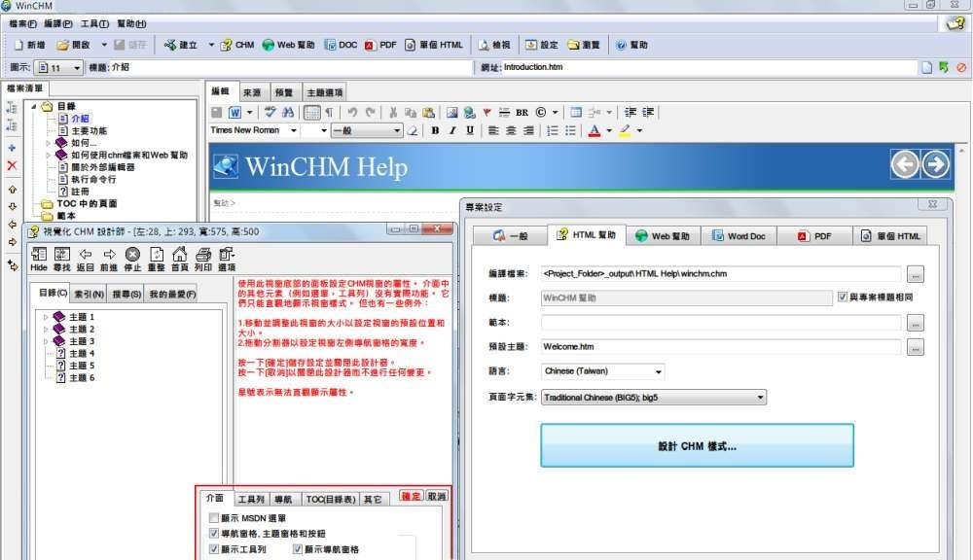Collapse the 目錄 root tree node

[33, 106]
